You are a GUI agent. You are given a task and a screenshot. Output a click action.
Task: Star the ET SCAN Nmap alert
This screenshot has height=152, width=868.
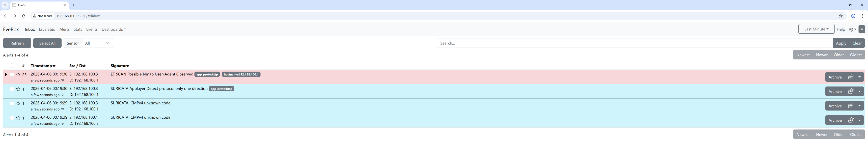click(x=18, y=75)
